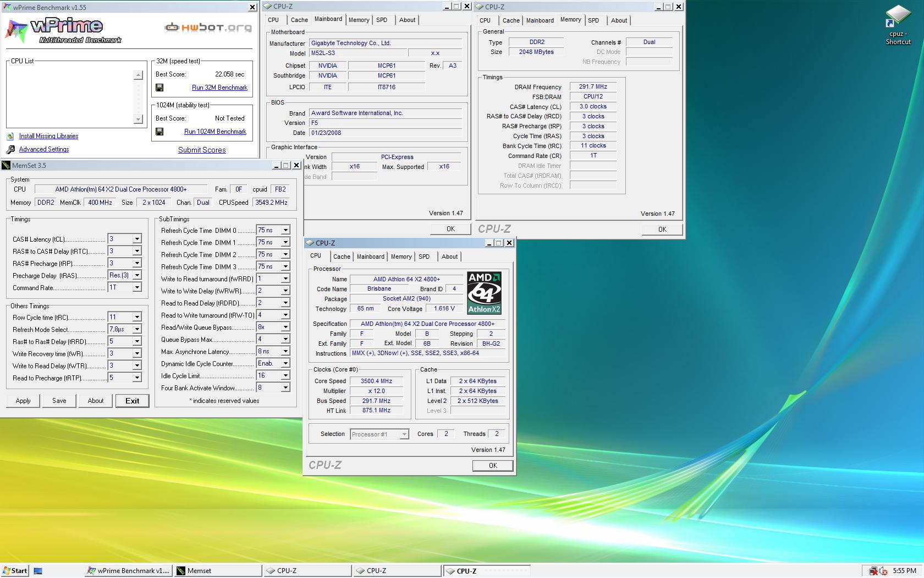Open the Refresh Mode Select dropdown

click(x=137, y=329)
